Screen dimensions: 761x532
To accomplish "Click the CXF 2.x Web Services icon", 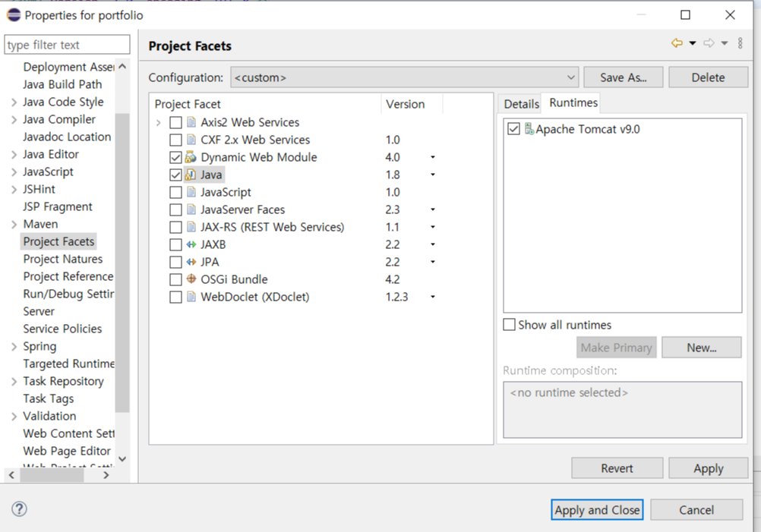I will point(191,140).
